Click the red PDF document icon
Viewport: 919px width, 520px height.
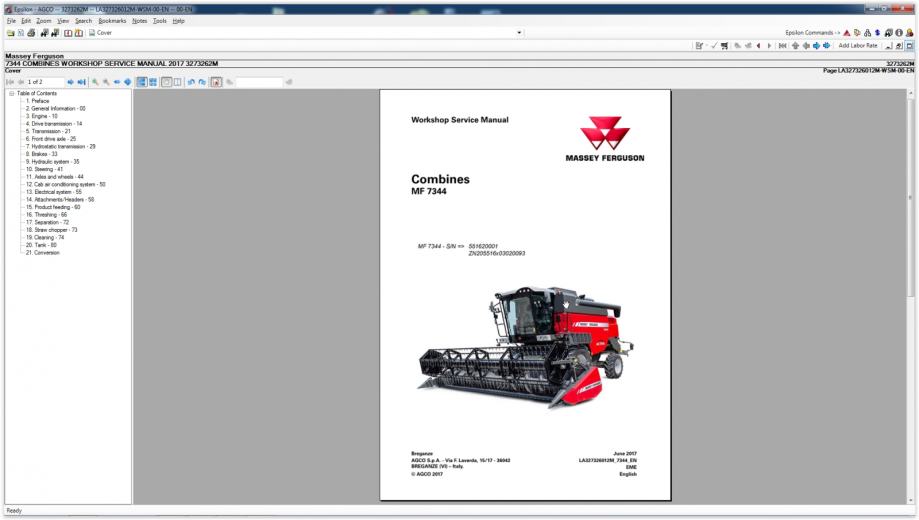(x=216, y=82)
